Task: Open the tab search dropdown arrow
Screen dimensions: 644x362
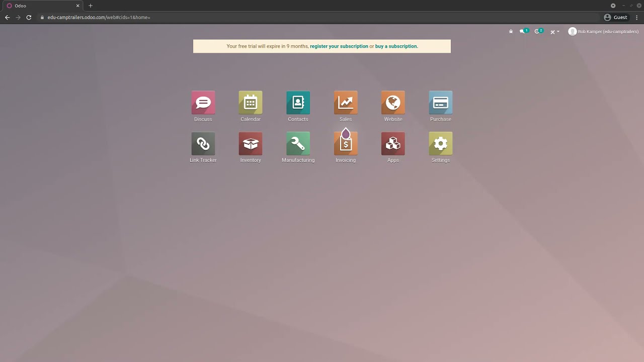Action: [613, 6]
